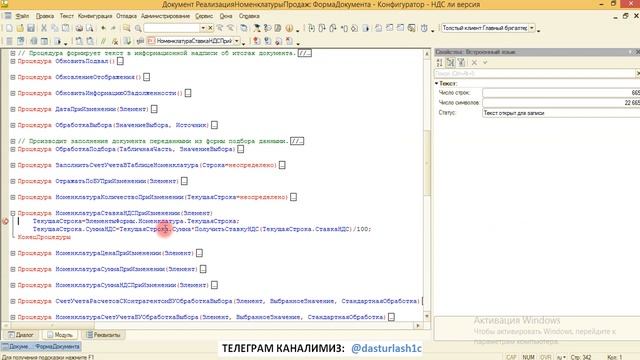
Task: Click the orange information icon in toolbar
Action: pyautogui.click(x=289, y=28)
